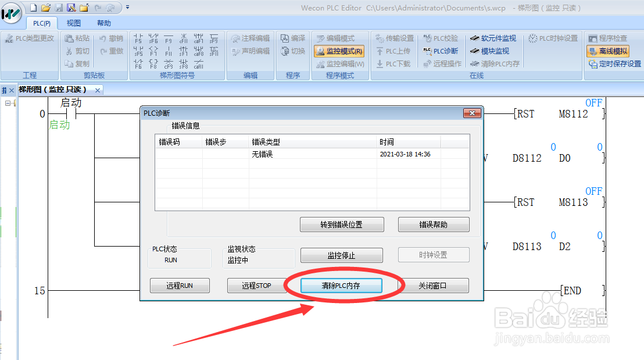Click PLC诊断 in the ribbon

[x=441, y=51]
